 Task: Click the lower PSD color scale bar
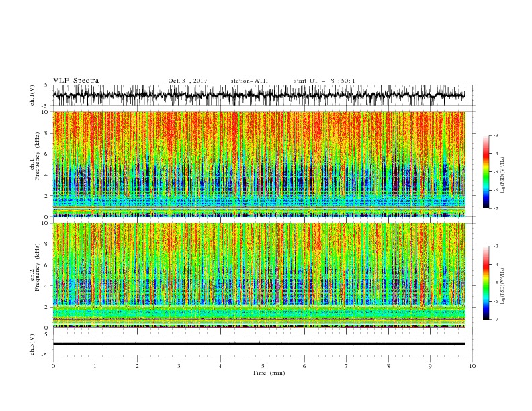coord(486,283)
